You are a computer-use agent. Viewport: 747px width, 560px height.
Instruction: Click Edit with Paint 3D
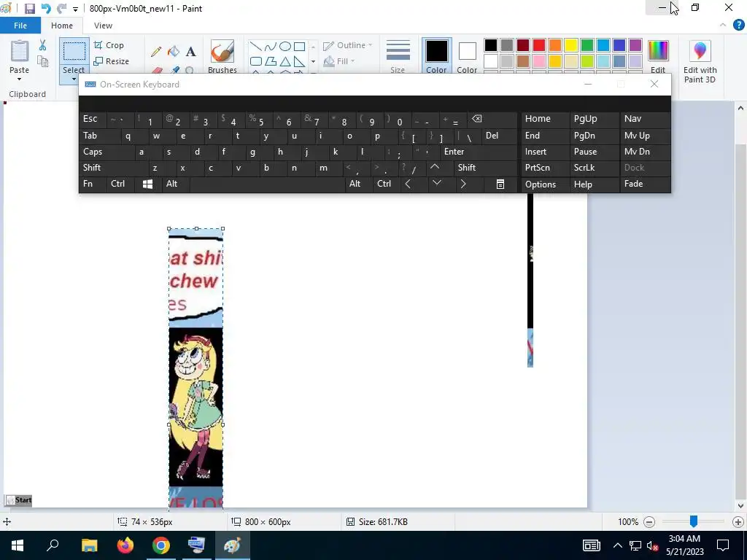pos(700,62)
